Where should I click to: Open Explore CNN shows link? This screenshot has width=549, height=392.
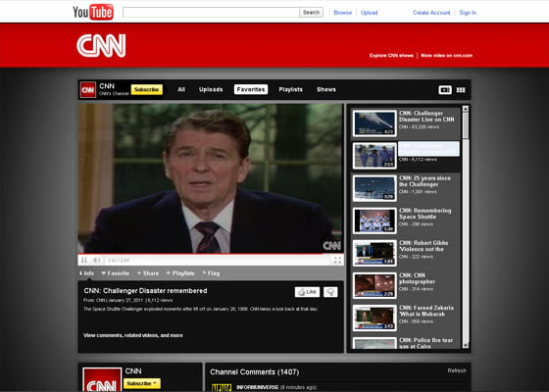391,55
